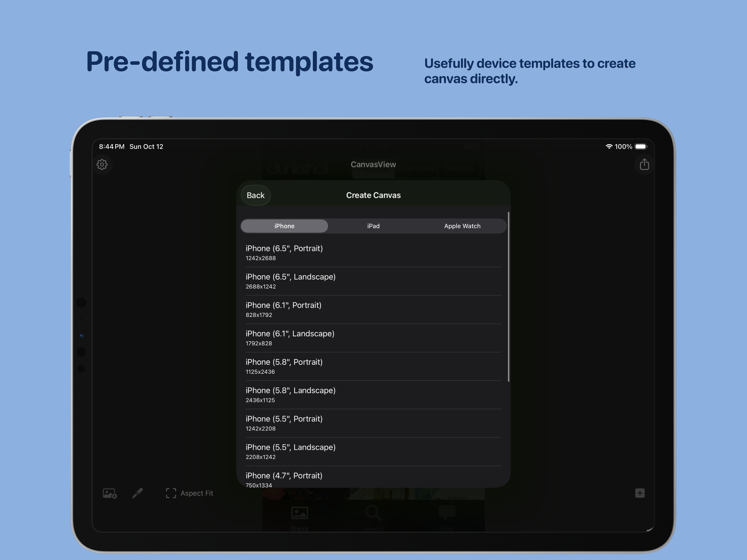This screenshot has height=560, width=747.
Task: Choose iPhone (6.1", Portrait) template
Action: 373,309
